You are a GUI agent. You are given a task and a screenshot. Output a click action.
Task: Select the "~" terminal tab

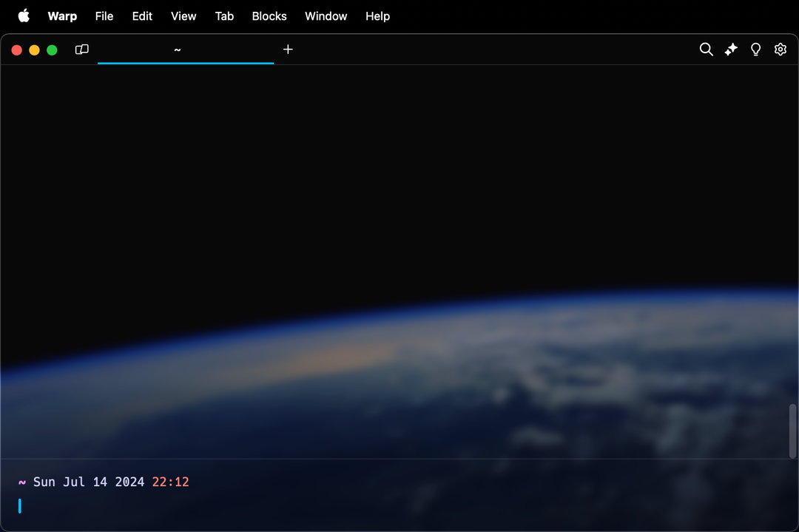point(185,50)
